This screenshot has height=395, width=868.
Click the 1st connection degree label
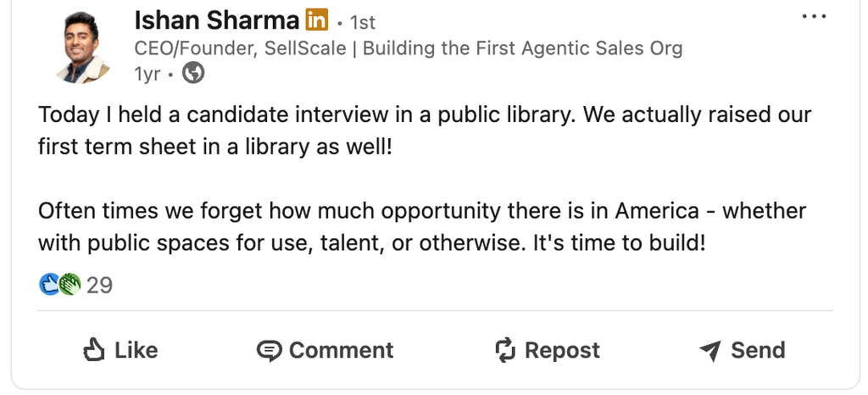click(x=362, y=22)
